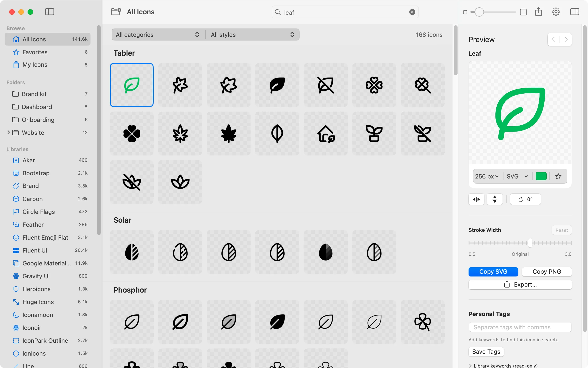Focus the Personal Tags input field
This screenshot has width=588, height=368.
(520, 327)
